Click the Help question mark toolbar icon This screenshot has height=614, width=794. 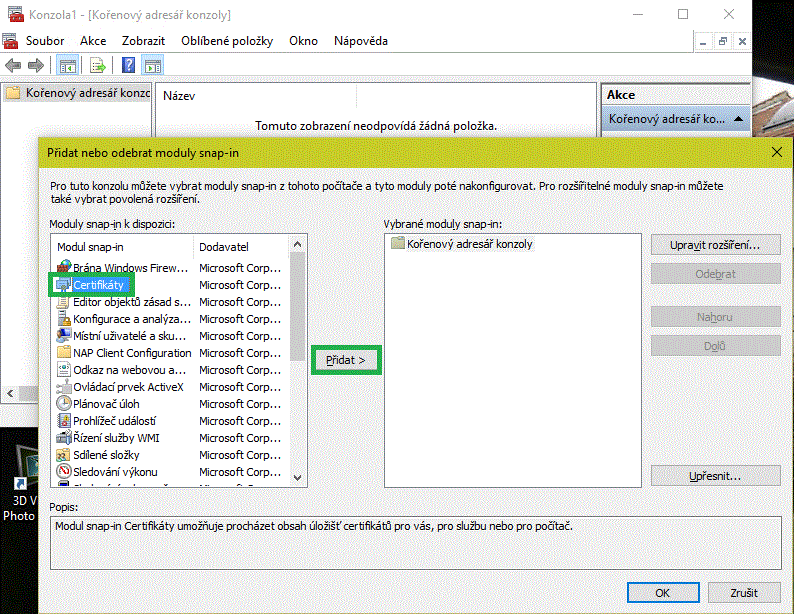tap(128, 66)
